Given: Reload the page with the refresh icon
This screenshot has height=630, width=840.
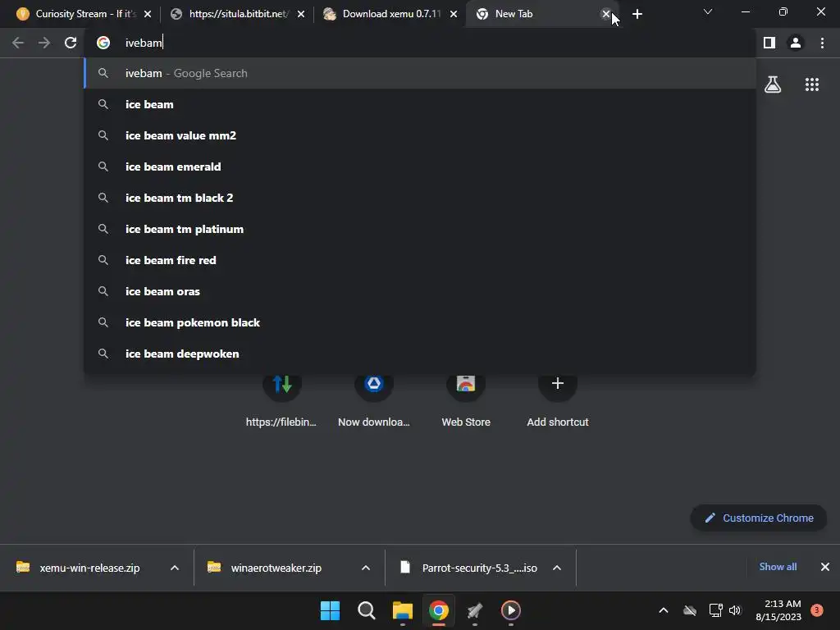Looking at the screenshot, I should click(x=71, y=43).
